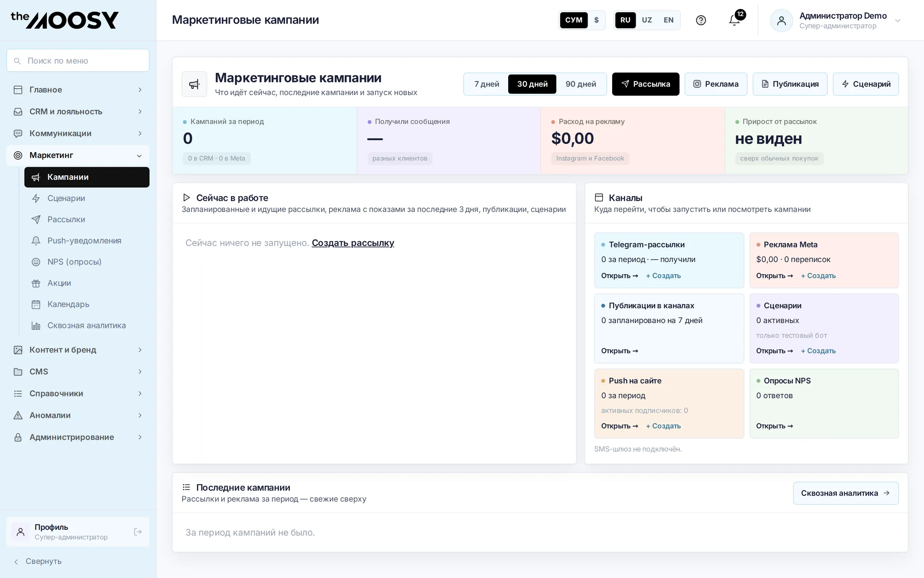Select EN language
Viewport: 924px width, 578px height.
[x=668, y=20]
